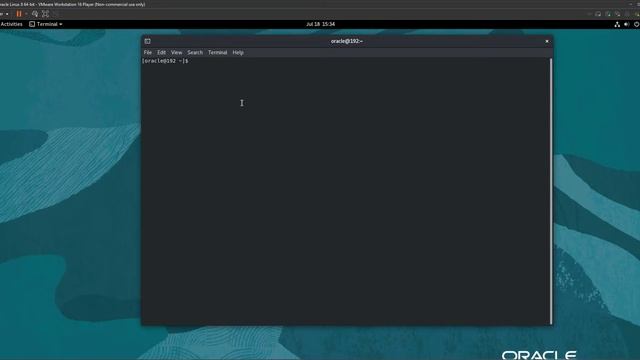Open the View menu in terminal

(176, 52)
